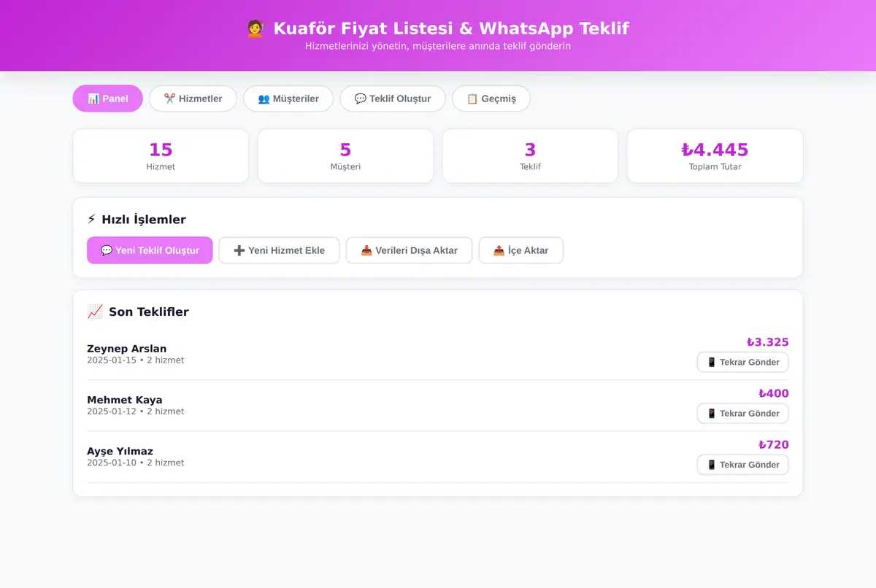876x588 pixels.
Task: Switch to the Hizmetler tab
Action: (193, 98)
